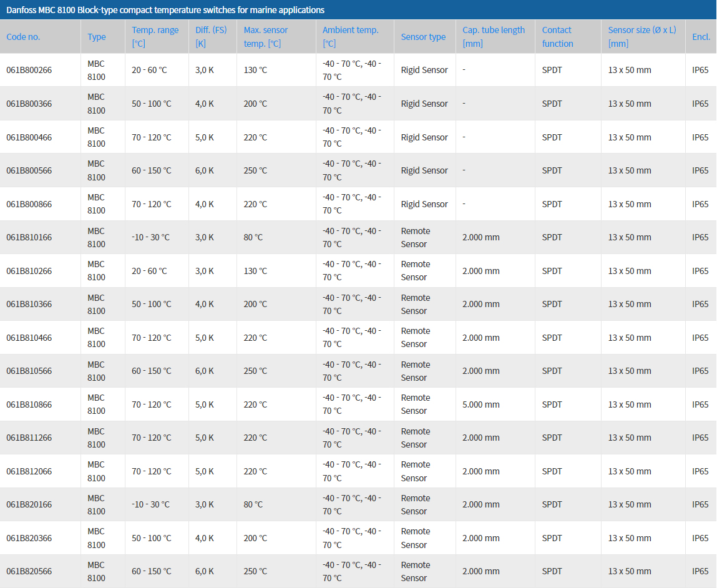Click the 'Type' column header
This screenshot has width=717, height=588.
coord(97,37)
